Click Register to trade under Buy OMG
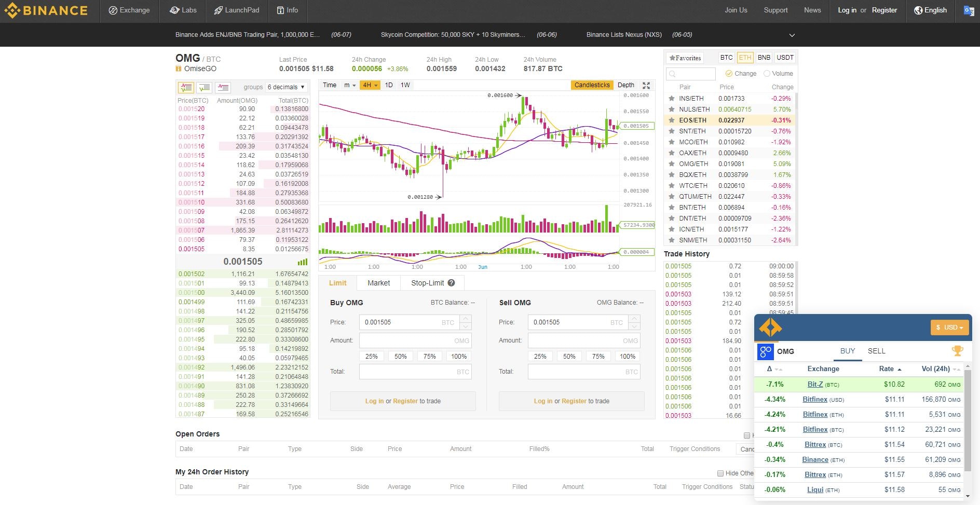 point(405,401)
